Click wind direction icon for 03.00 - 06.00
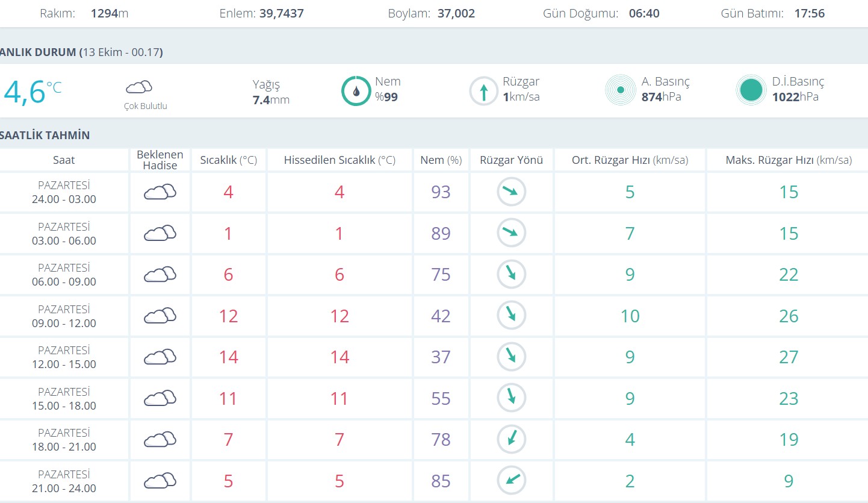 pos(511,233)
